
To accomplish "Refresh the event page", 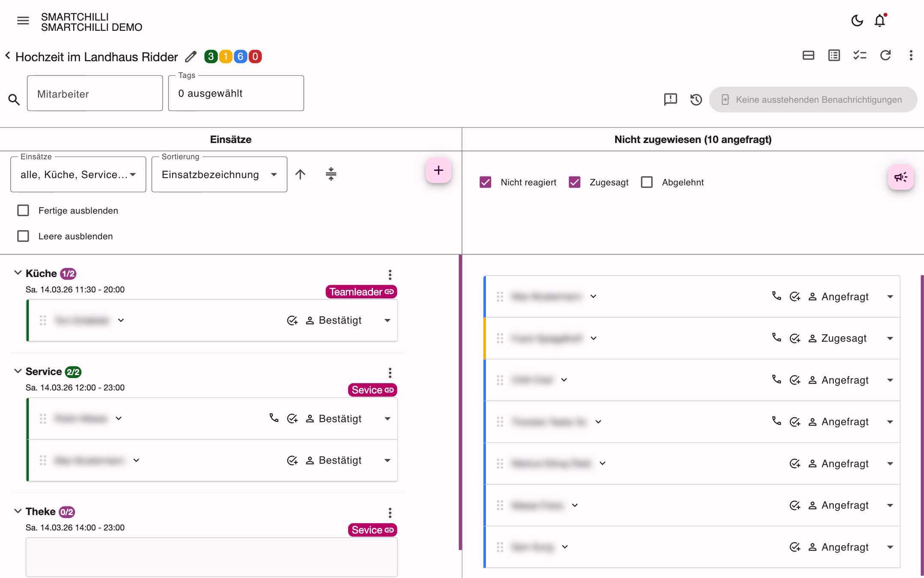I will (885, 55).
